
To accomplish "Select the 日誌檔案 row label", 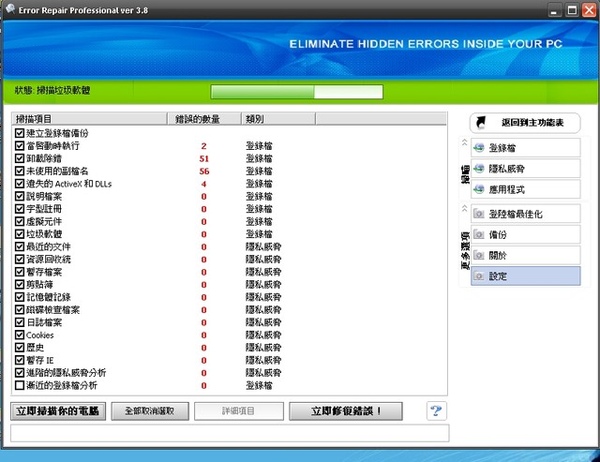I will click(x=44, y=322).
